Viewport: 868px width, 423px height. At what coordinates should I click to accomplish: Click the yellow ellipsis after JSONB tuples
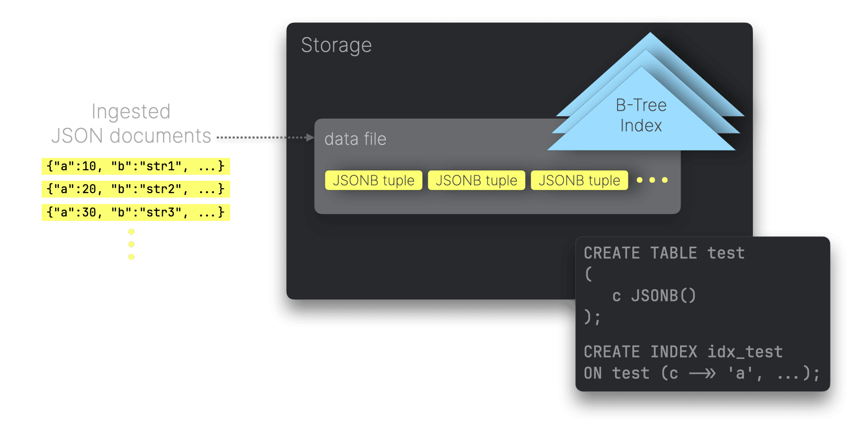(x=652, y=180)
